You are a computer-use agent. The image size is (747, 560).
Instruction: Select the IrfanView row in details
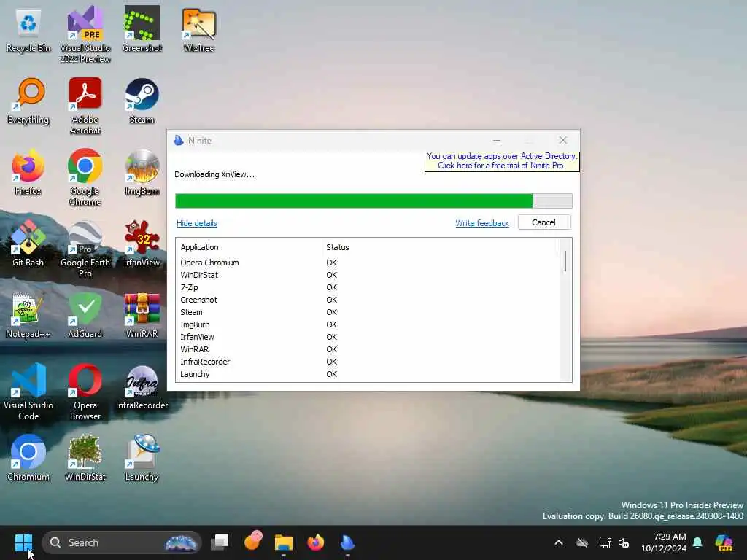click(x=367, y=337)
